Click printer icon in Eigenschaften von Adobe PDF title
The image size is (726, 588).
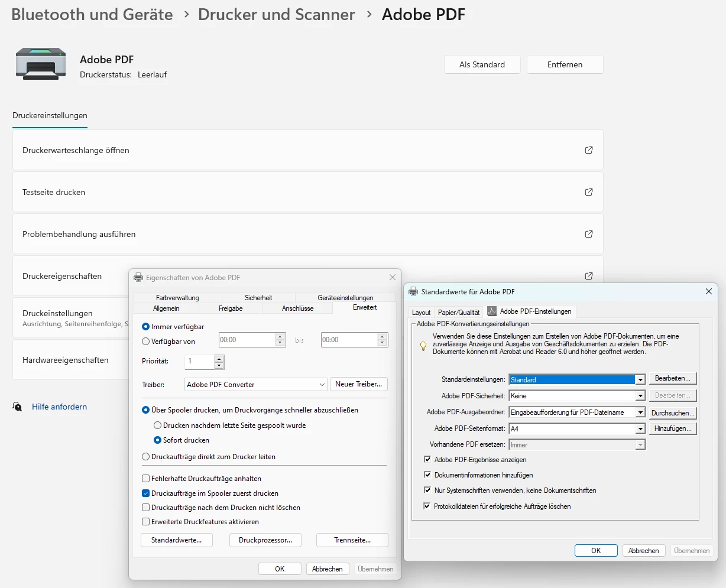138,277
